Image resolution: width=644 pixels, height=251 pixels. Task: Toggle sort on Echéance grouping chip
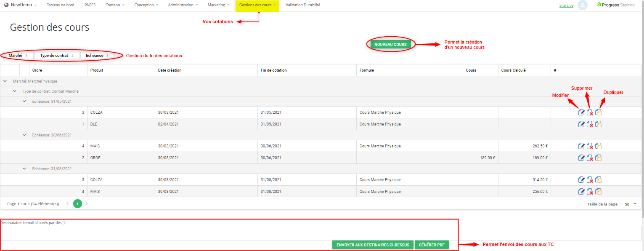point(97,56)
